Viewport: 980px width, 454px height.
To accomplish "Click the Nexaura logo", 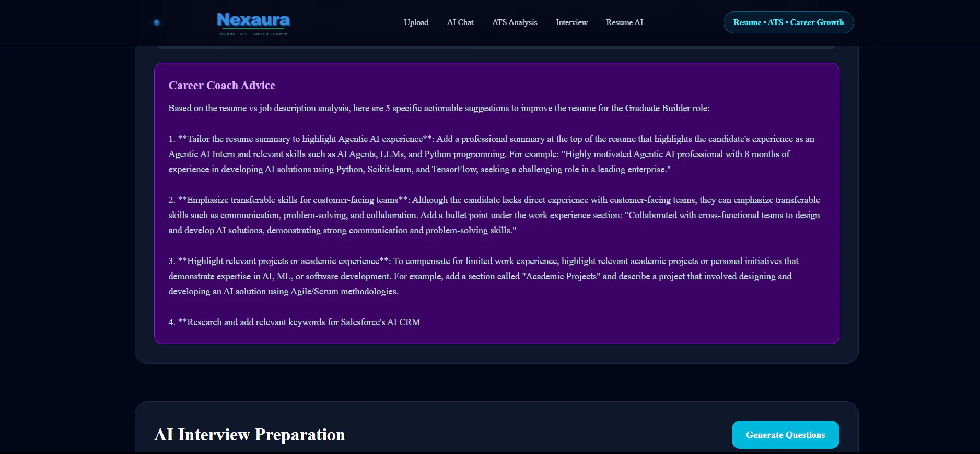I will pyautogui.click(x=253, y=23).
